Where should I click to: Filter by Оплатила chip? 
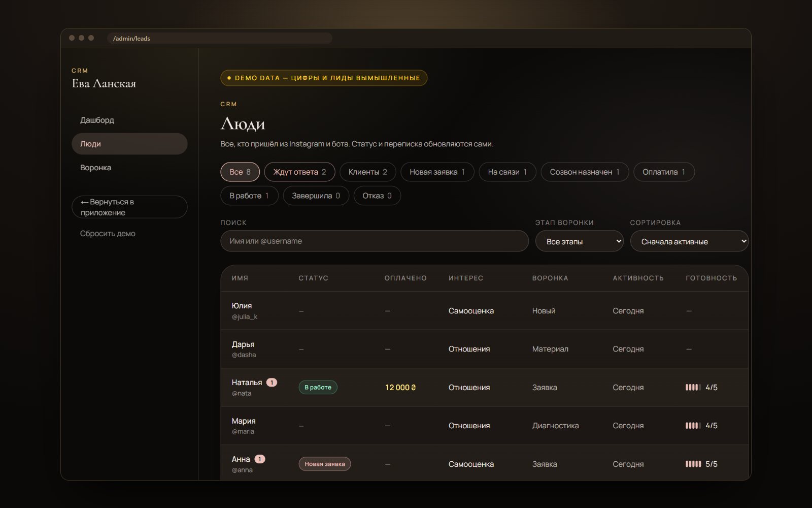coord(664,172)
